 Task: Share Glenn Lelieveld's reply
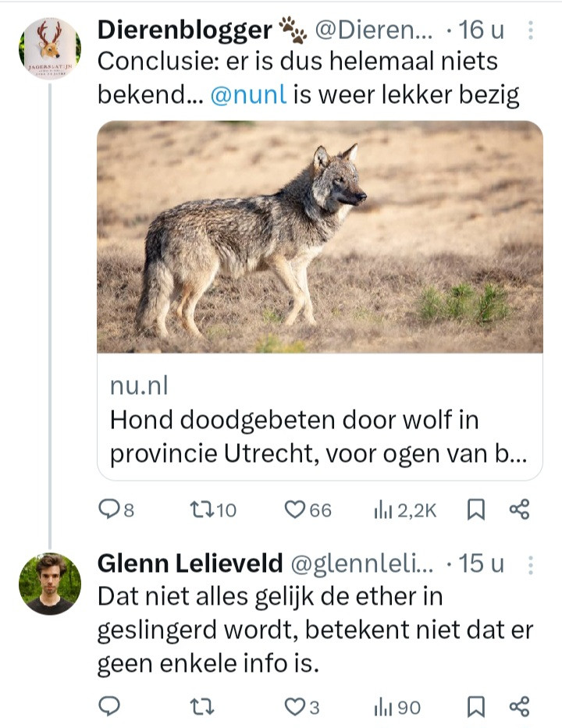coord(519,707)
